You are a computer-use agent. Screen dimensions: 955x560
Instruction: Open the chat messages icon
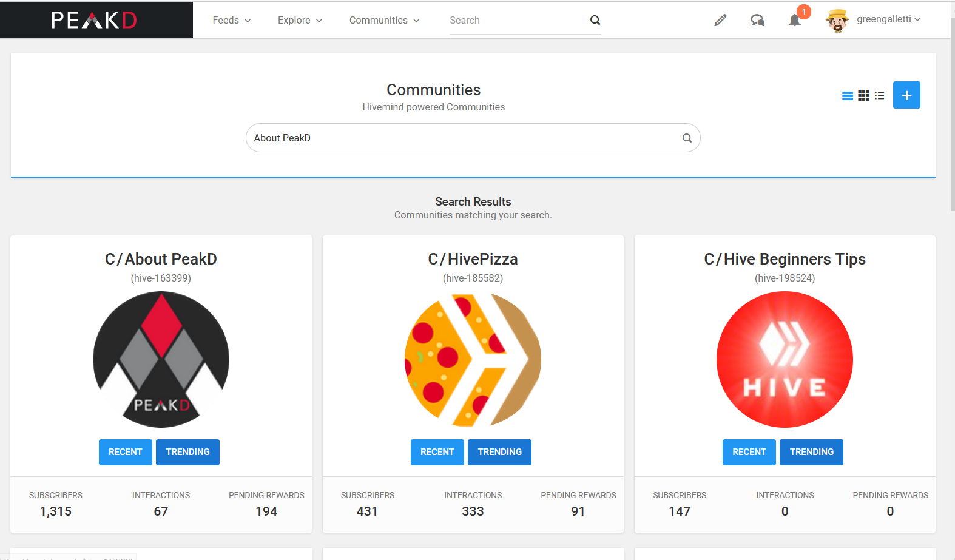pos(757,20)
